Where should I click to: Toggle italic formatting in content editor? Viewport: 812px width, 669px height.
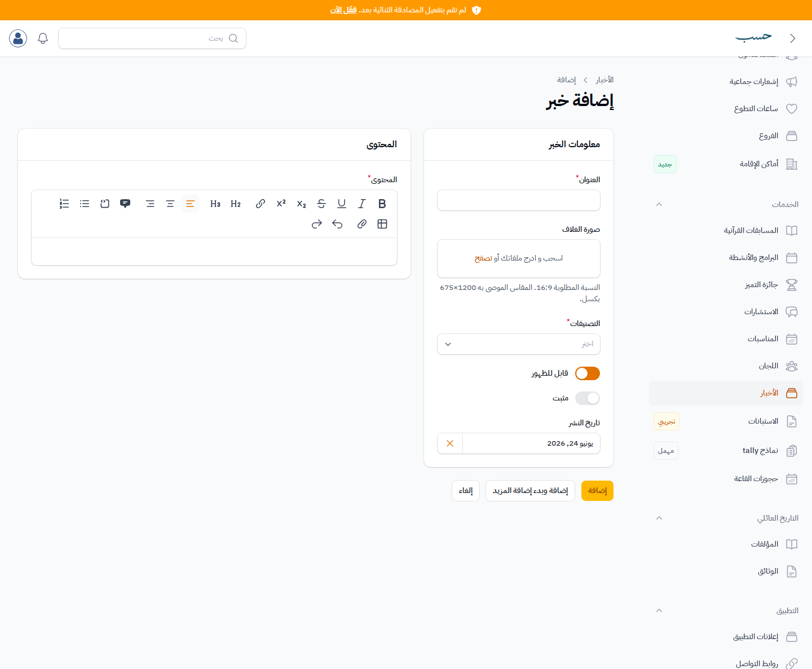[362, 204]
